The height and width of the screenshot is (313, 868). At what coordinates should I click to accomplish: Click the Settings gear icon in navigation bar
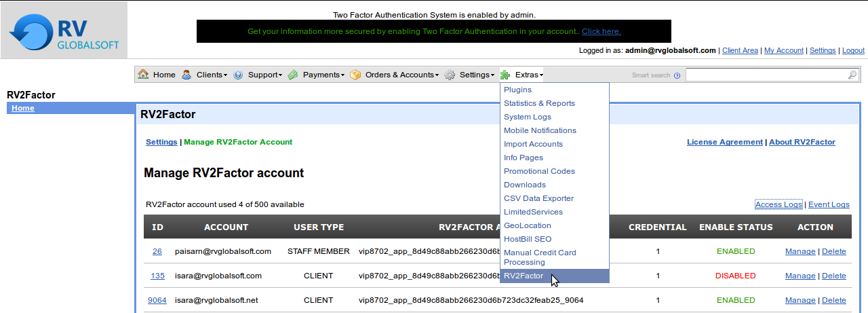(450, 75)
